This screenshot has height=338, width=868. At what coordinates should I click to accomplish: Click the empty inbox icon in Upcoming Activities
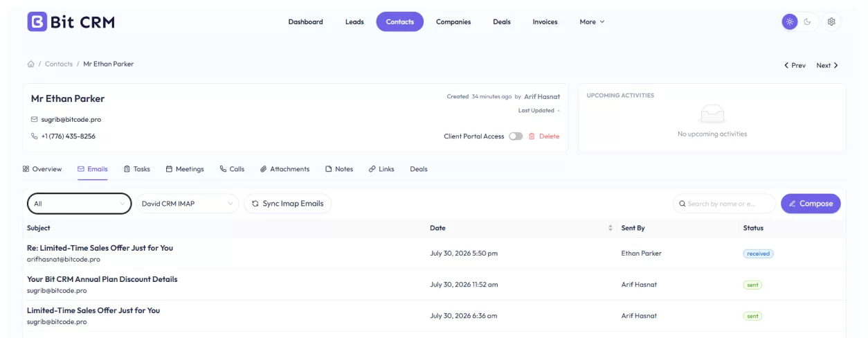[x=712, y=114]
